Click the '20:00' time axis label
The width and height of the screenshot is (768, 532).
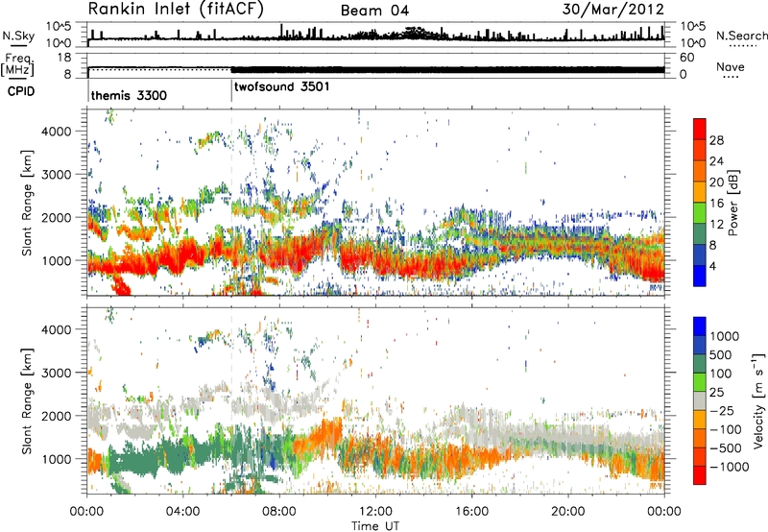pyautogui.click(x=567, y=512)
